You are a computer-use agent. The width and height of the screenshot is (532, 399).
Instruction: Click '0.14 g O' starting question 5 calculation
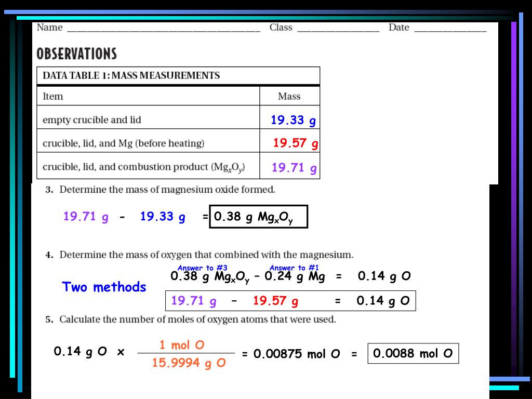tap(81, 352)
